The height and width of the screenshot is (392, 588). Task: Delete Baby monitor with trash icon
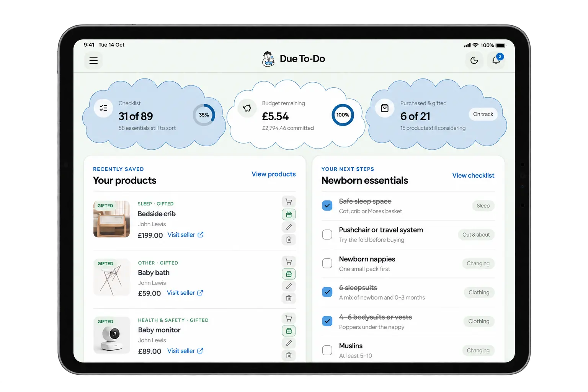[289, 355]
